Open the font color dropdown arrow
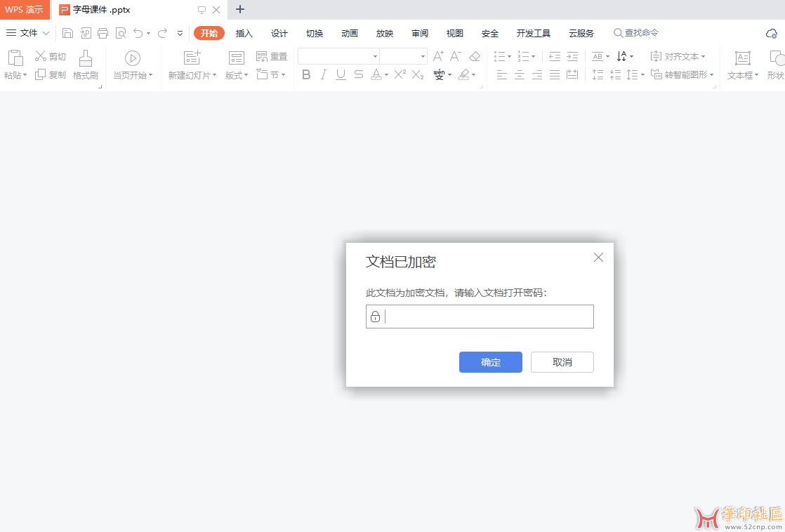Viewport: 785px width, 532px height. pos(387,75)
